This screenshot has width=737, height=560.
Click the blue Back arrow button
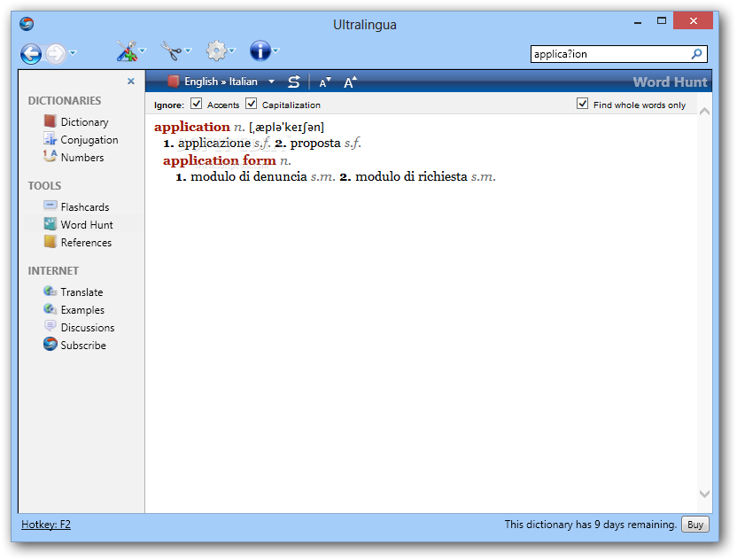[31, 53]
